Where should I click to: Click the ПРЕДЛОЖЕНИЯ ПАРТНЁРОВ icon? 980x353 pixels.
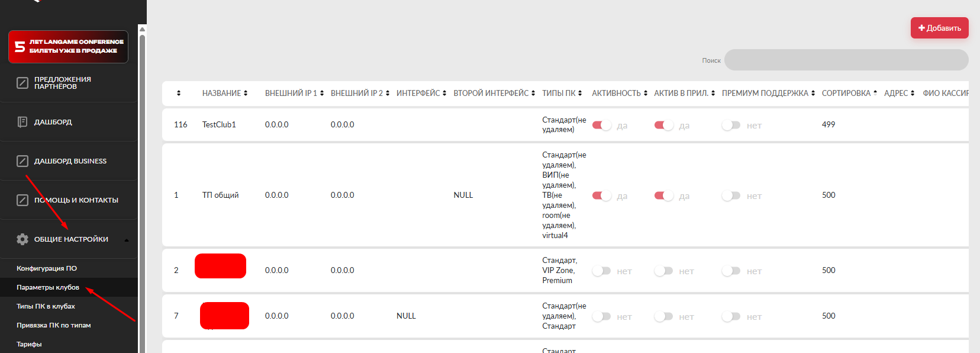[x=22, y=83]
